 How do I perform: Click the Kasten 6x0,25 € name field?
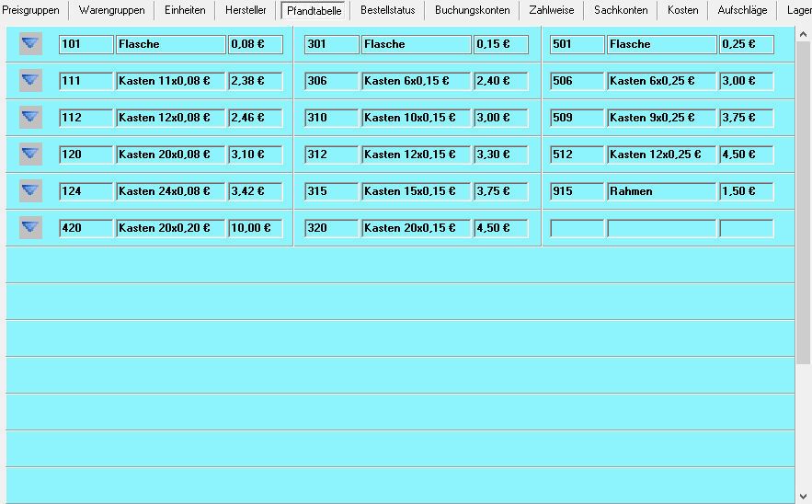point(662,81)
